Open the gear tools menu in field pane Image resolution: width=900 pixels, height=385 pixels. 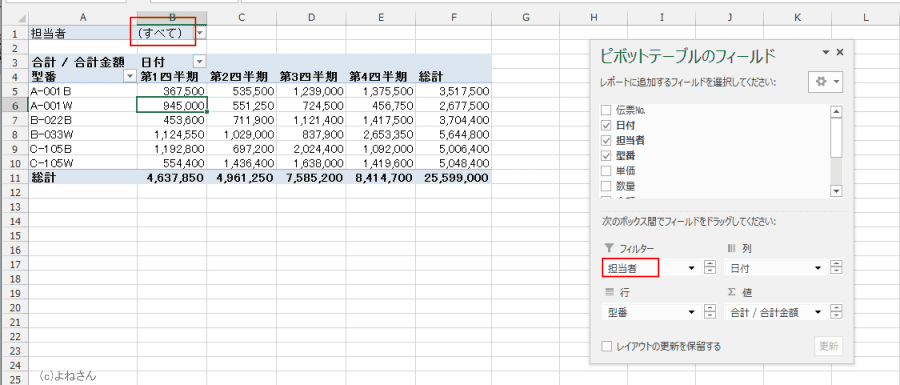pyautogui.click(x=825, y=82)
